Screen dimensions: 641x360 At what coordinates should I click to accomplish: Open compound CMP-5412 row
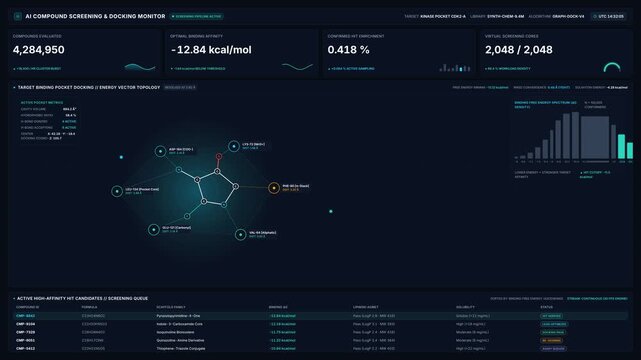[320, 349]
